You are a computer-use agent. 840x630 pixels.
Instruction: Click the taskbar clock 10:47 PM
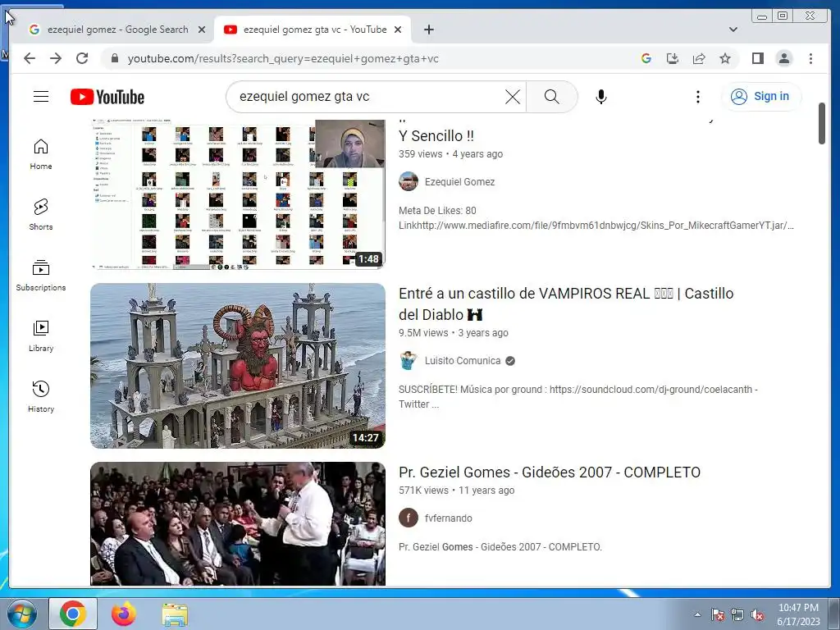(798, 614)
